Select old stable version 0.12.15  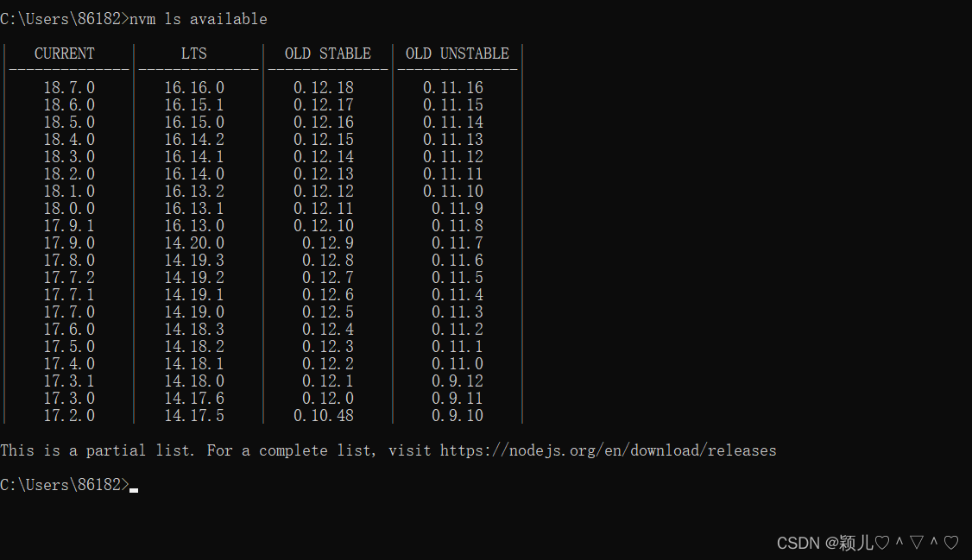[x=324, y=140]
